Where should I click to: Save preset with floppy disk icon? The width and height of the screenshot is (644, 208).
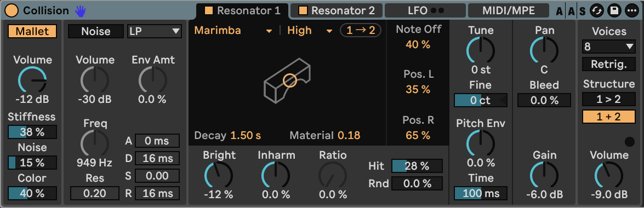pos(614,10)
